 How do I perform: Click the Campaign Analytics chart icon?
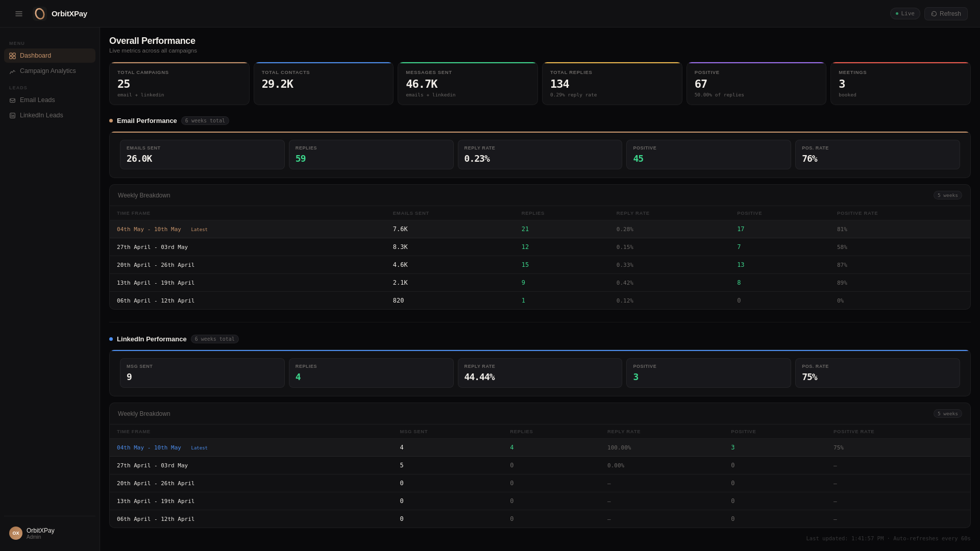coord(12,71)
